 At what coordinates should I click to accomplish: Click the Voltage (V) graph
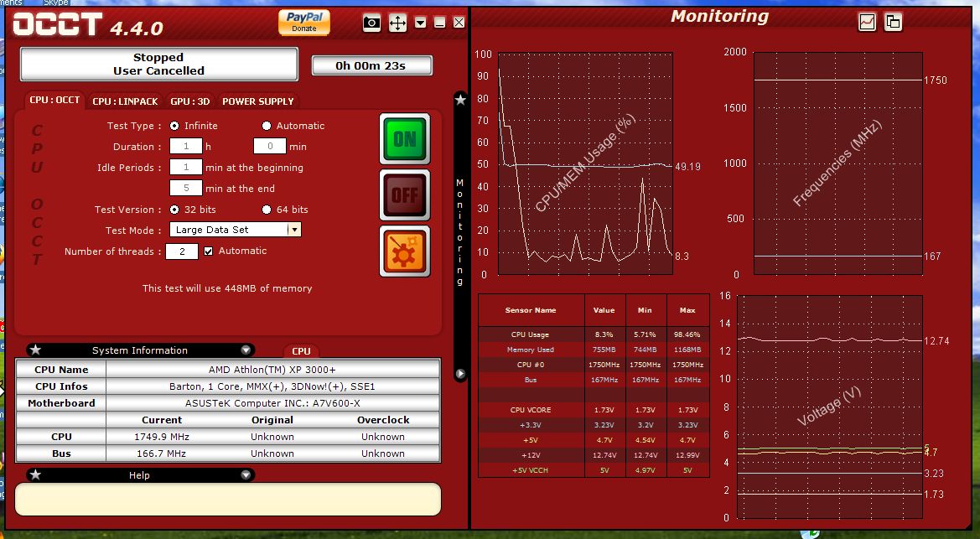830,407
